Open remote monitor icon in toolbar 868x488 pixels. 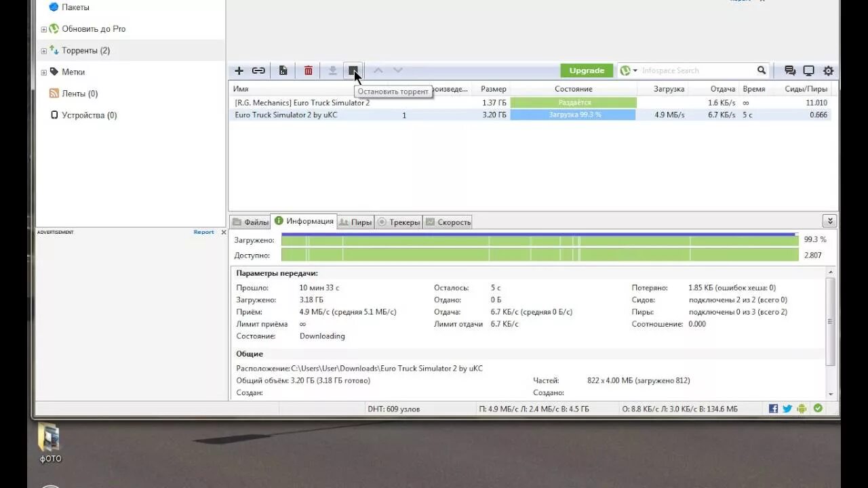[x=808, y=70]
